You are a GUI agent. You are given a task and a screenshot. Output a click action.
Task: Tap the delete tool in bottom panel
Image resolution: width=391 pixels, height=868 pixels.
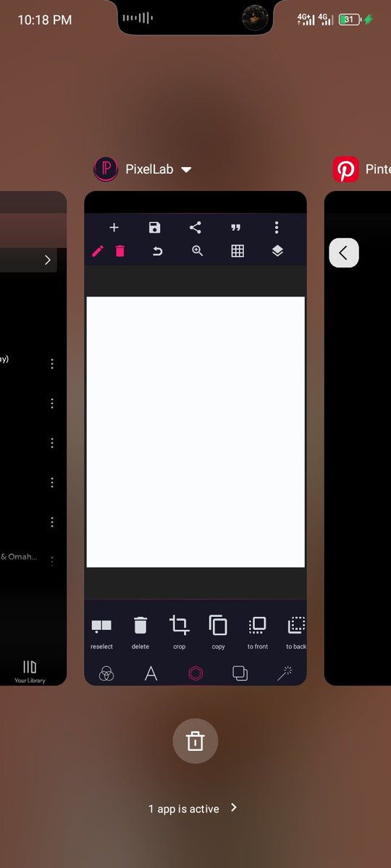click(x=140, y=632)
